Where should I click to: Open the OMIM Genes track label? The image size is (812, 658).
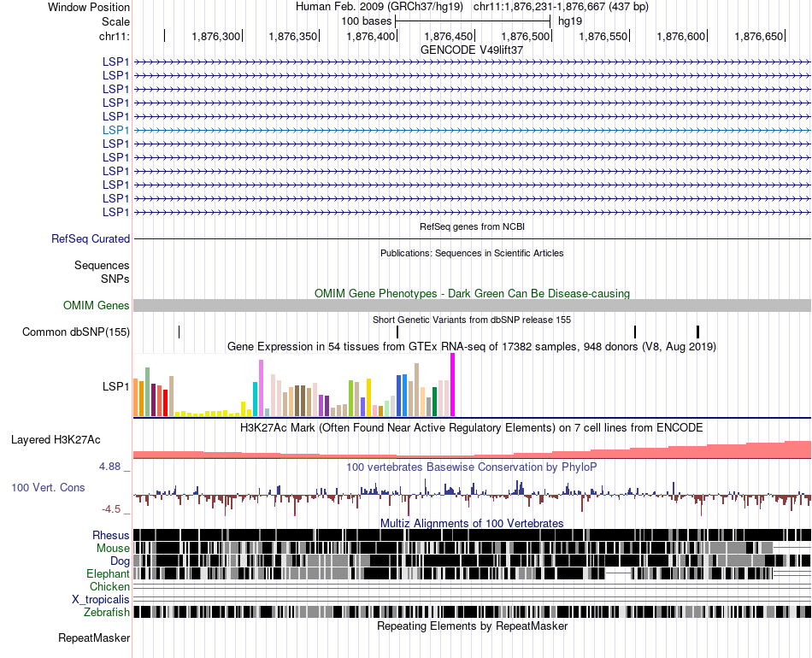[x=97, y=305]
